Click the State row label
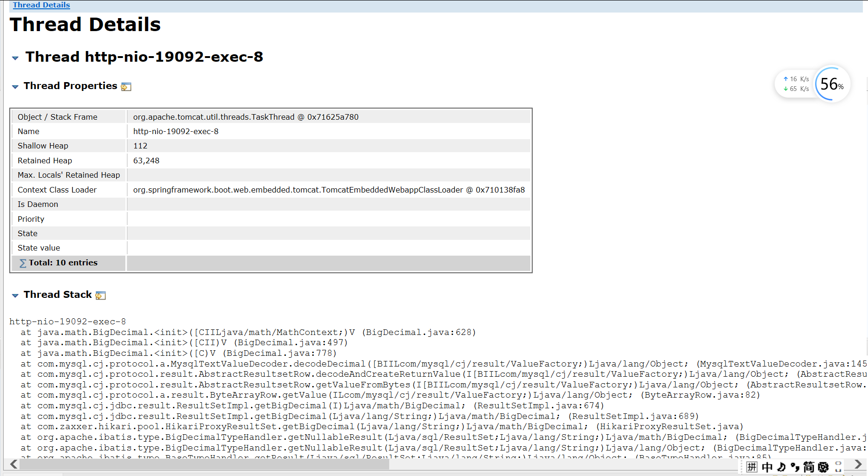Viewport: 868px width, 476px height. point(27,233)
